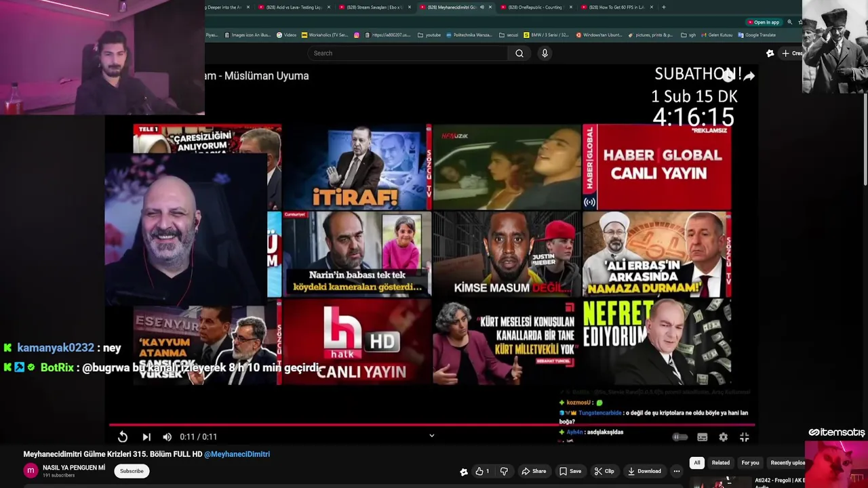Open the KÜRT MESELESİ KONUŞULAN thumbnail
Screen dimensions: 868x488
(507, 342)
